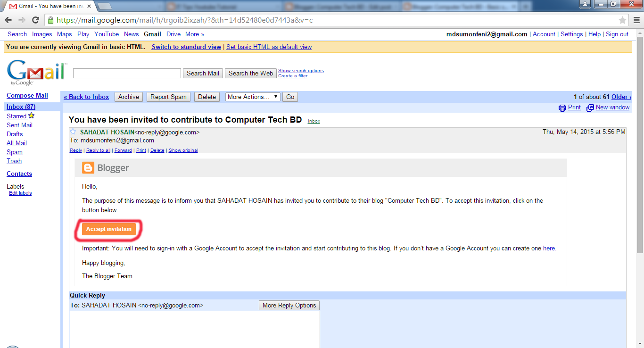Click « Back to Inbox
Screen dimensions: 644x348
[x=86, y=97]
